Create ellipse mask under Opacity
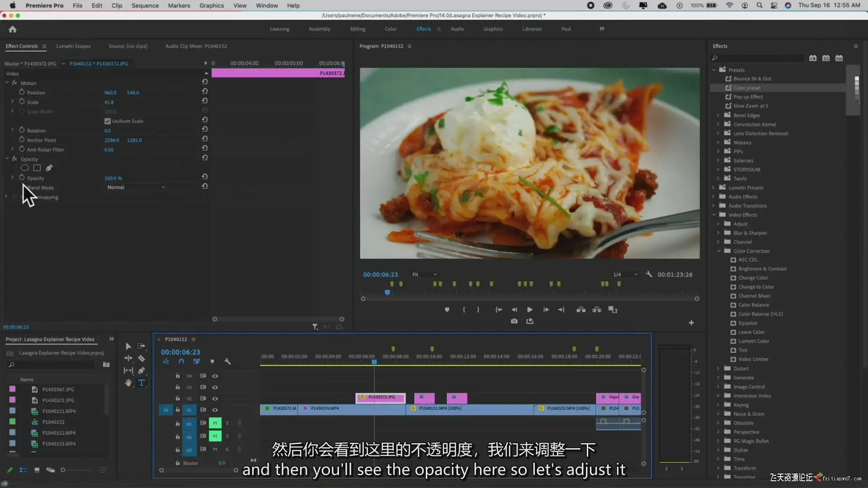 tap(25, 168)
